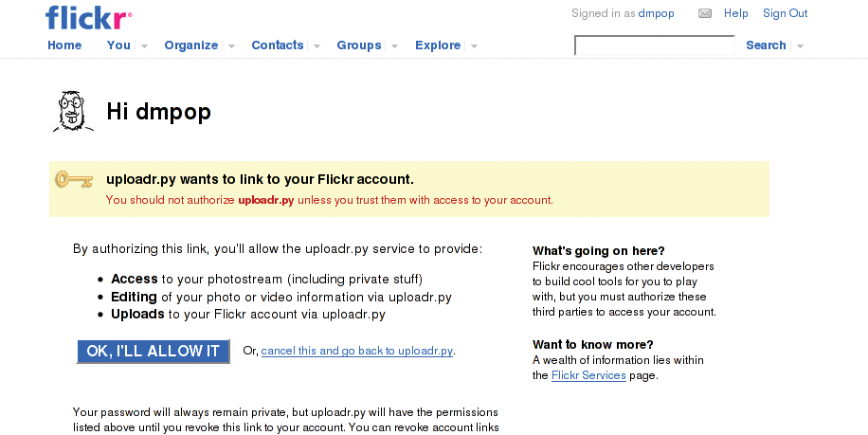Screen dimensions: 868x435
Task: Open the Explore menu item
Action: click(x=438, y=45)
